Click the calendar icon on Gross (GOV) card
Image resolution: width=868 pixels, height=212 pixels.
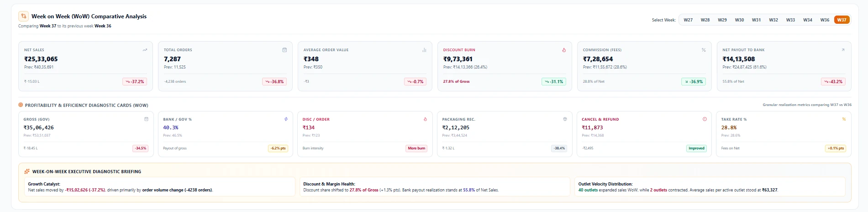coord(146,119)
